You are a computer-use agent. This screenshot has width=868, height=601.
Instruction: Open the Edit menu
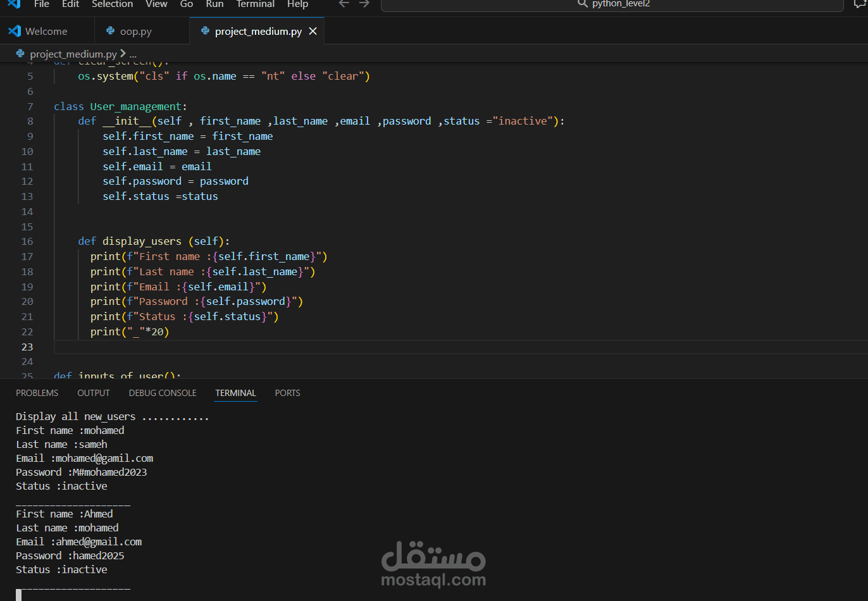[x=71, y=4]
